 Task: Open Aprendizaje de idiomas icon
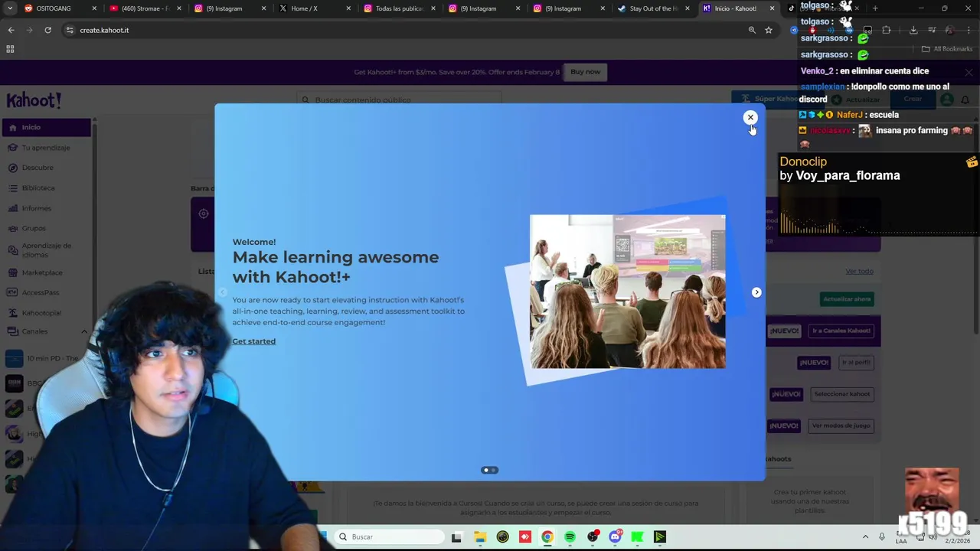(12, 250)
